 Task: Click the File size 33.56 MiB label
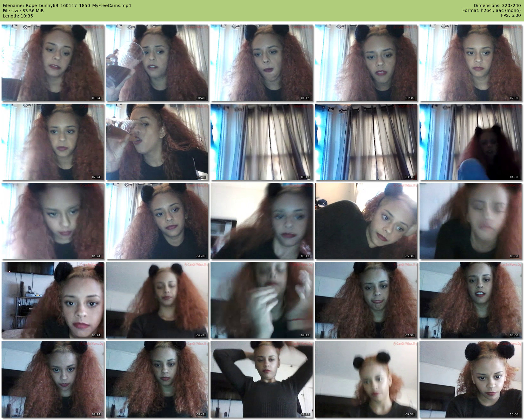click(x=23, y=11)
